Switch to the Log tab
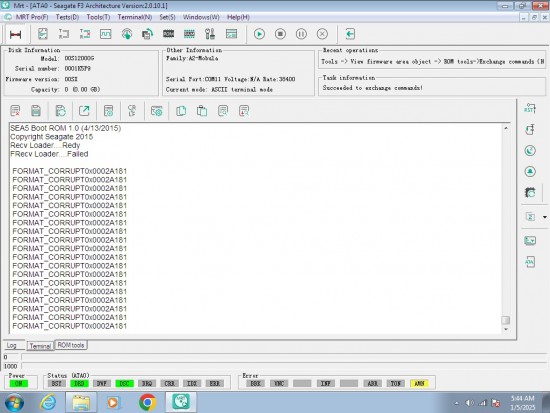This screenshot has height=413, width=550. click(12, 345)
